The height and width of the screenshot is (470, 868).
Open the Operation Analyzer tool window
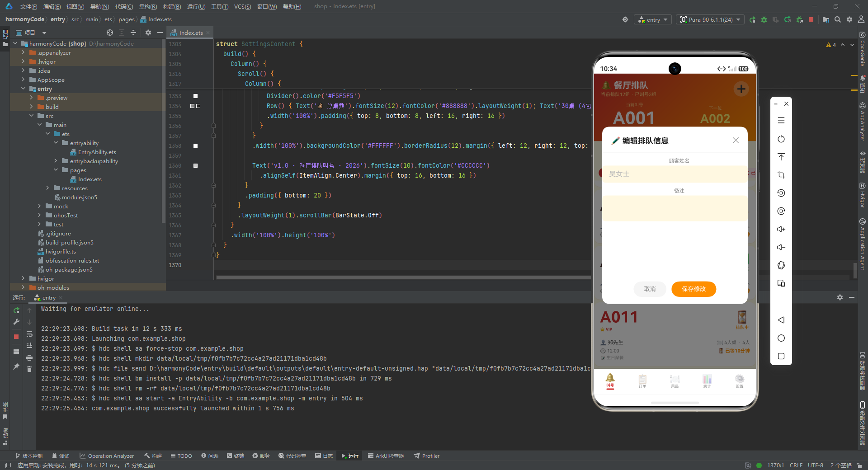107,456
